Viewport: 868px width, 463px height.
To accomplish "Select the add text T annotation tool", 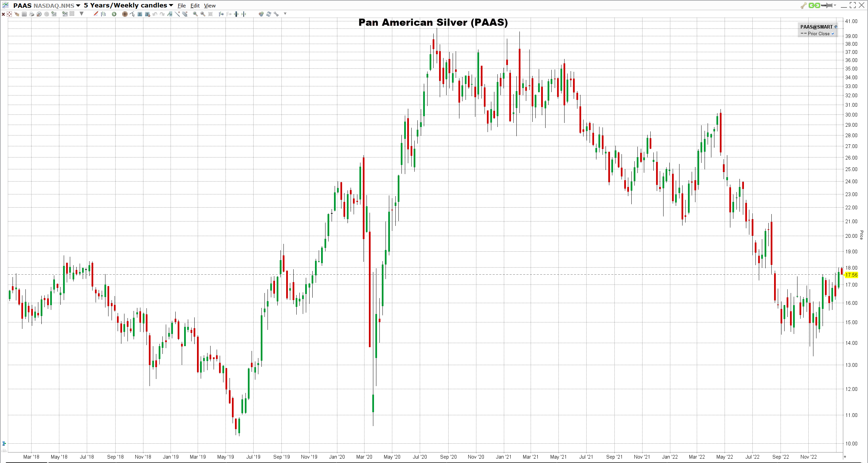I will (x=140, y=14).
